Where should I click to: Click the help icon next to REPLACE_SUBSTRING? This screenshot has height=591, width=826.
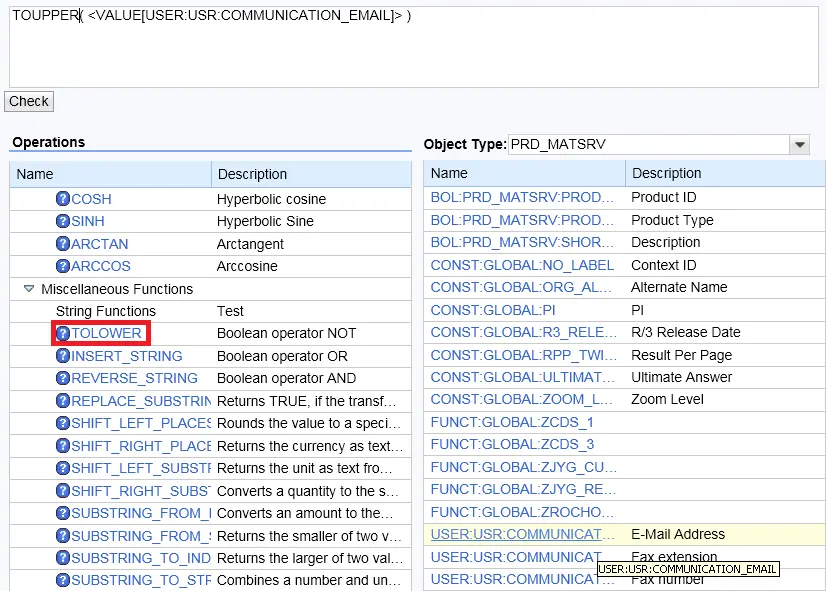[63, 401]
